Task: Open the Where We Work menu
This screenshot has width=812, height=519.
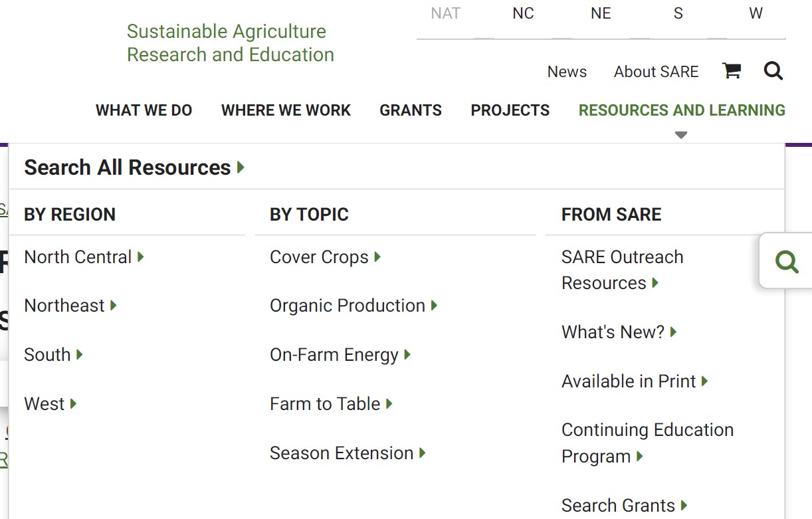Action: click(x=286, y=110)
